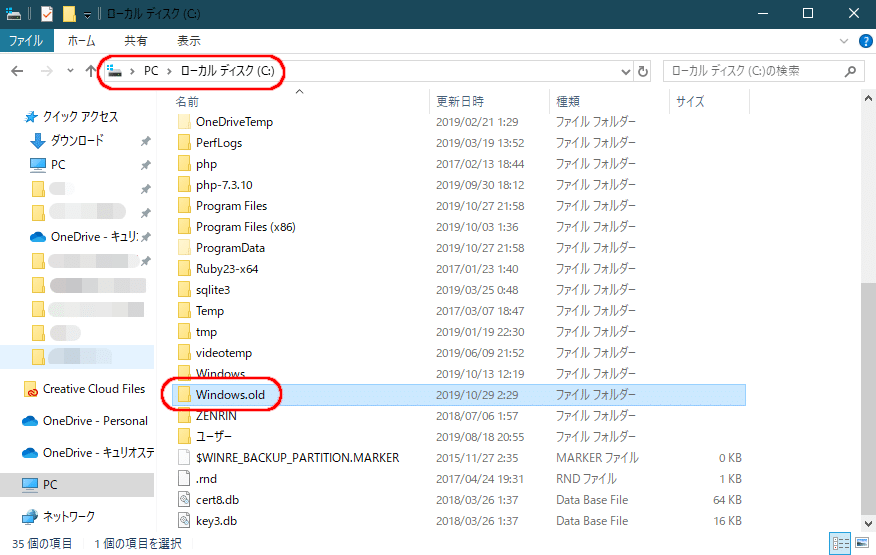Viewport: 876px width, 555px height.
Task: Select the php folder icon
Action: tap(184, 164)
